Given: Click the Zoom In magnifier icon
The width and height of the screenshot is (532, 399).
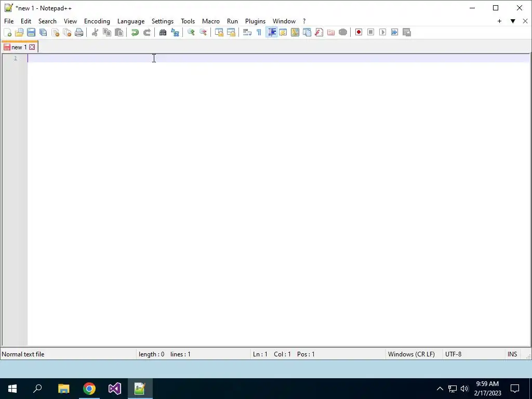Looking at the screenshot, I should click(191, 32).
